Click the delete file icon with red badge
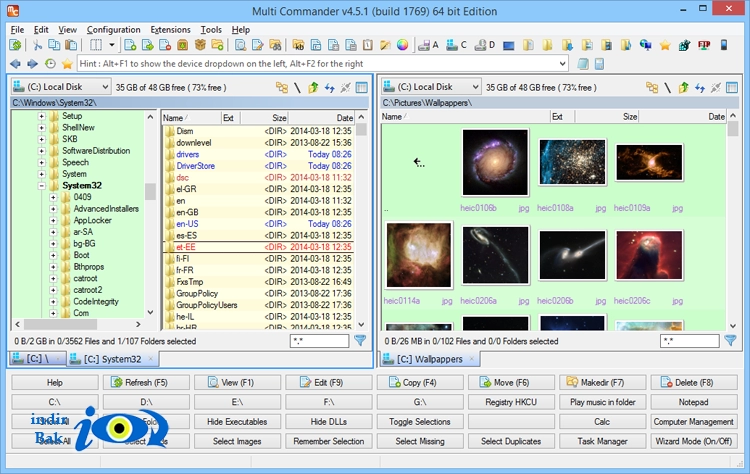 [x=165, y=45]
